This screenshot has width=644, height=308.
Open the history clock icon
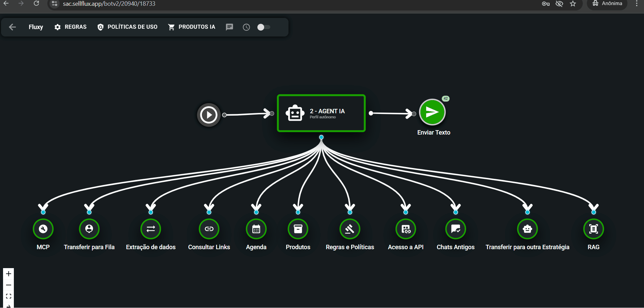pyautogui.click(x=246, y=27)
